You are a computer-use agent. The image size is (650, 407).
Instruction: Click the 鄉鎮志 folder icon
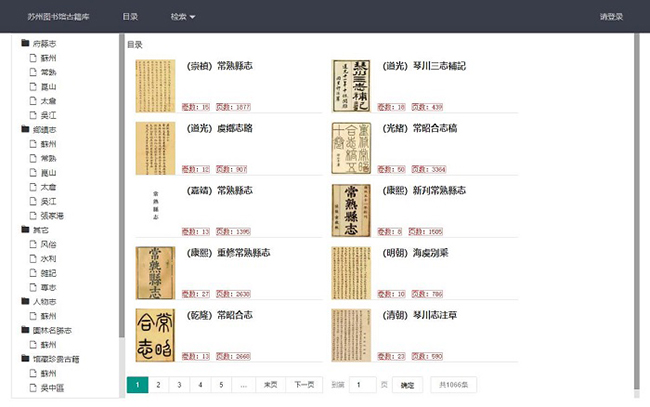point(25,129)
